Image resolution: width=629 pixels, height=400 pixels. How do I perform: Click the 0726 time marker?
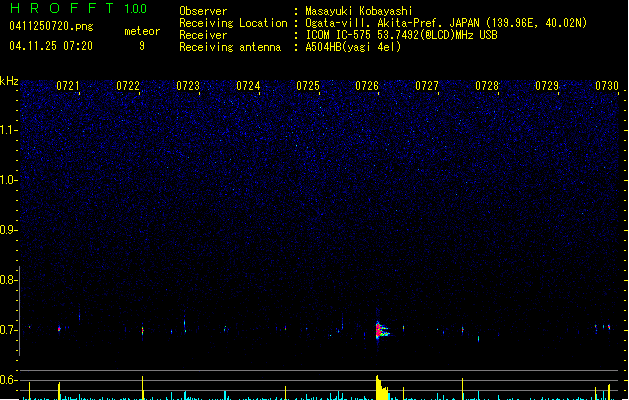coord(367,86)
